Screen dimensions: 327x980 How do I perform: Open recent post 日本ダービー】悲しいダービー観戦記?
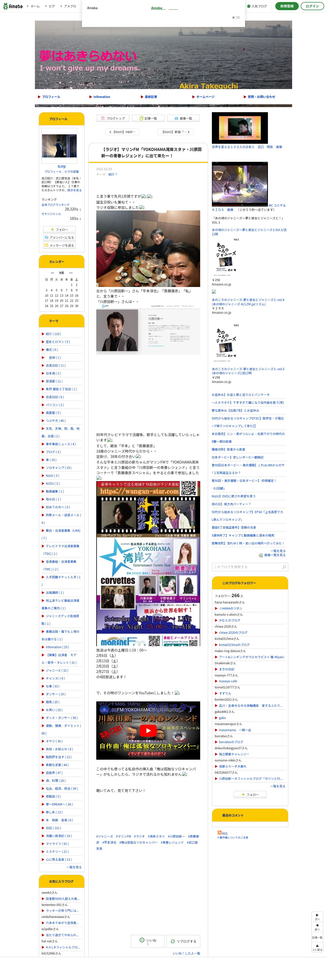tap(238, 458)
